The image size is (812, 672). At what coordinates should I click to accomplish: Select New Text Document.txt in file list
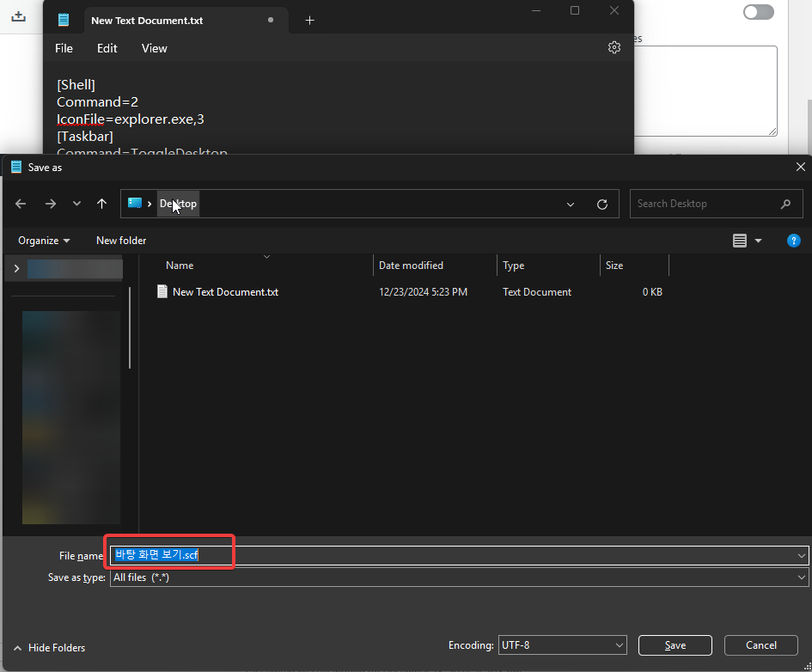point(225,292)
